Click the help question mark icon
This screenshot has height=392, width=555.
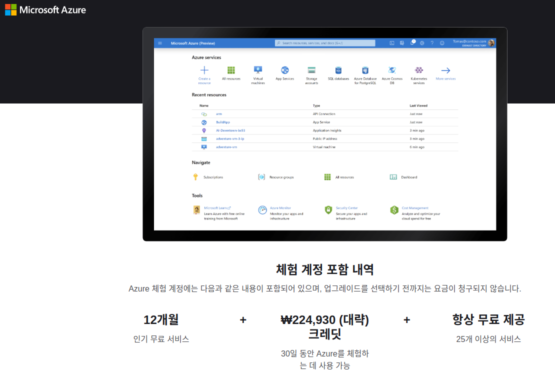432,43
